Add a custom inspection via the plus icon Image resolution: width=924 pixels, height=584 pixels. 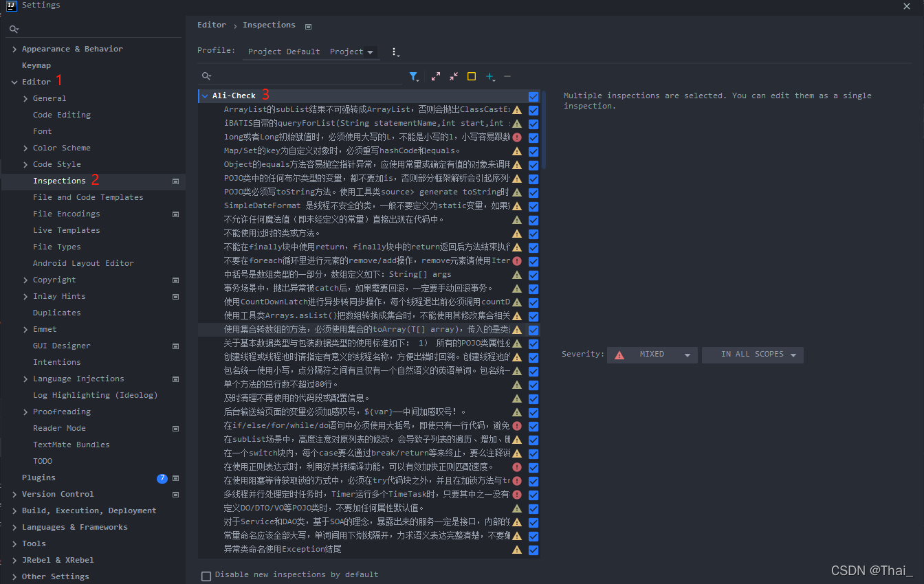coord(489,76)
